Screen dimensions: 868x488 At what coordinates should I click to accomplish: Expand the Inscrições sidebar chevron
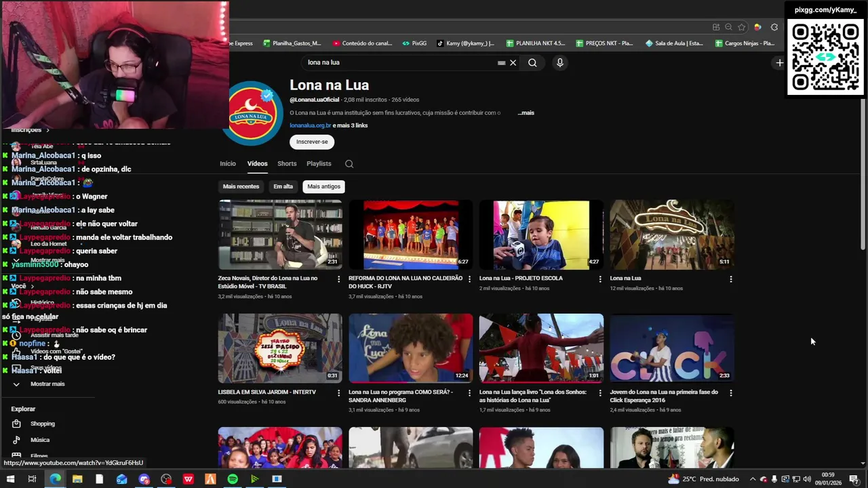(x=47, y=130)
